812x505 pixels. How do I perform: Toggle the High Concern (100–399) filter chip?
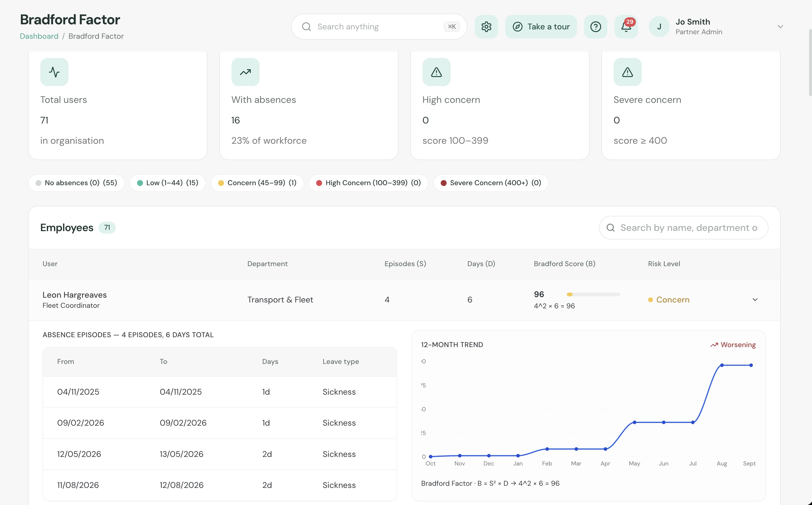(x=368, y=183)
